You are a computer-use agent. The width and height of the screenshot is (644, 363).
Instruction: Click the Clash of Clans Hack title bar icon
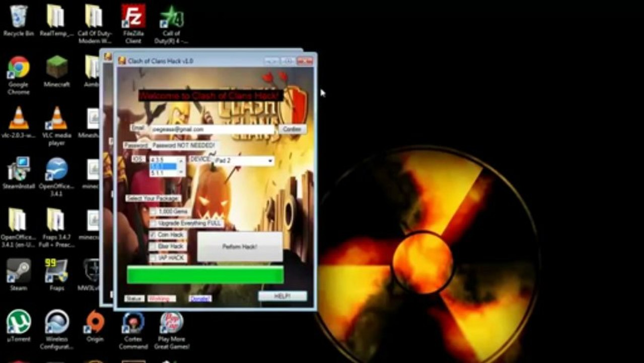pos(122,61)
